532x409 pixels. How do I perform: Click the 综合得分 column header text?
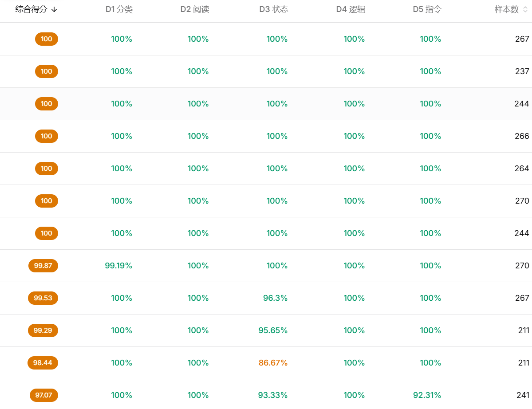click(31, 9)
